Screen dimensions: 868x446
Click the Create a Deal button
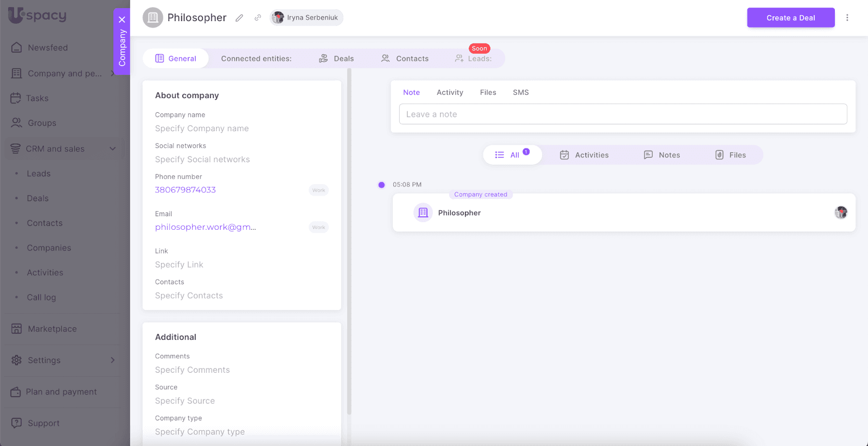[790, 18]
